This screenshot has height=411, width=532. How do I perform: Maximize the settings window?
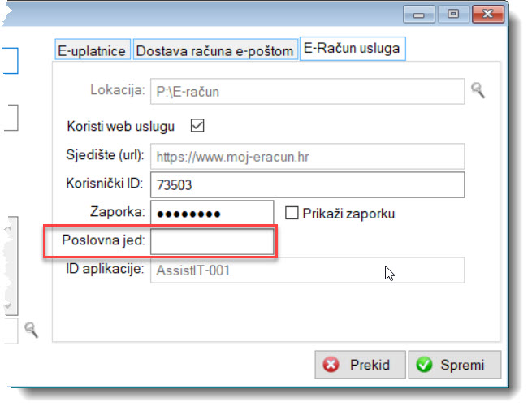tap(452, 14)
